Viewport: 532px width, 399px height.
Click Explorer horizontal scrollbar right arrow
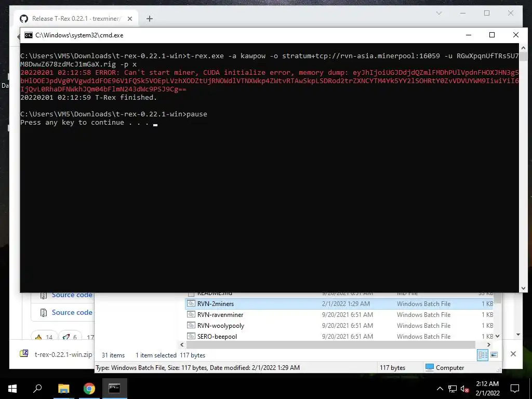(488, 344)
